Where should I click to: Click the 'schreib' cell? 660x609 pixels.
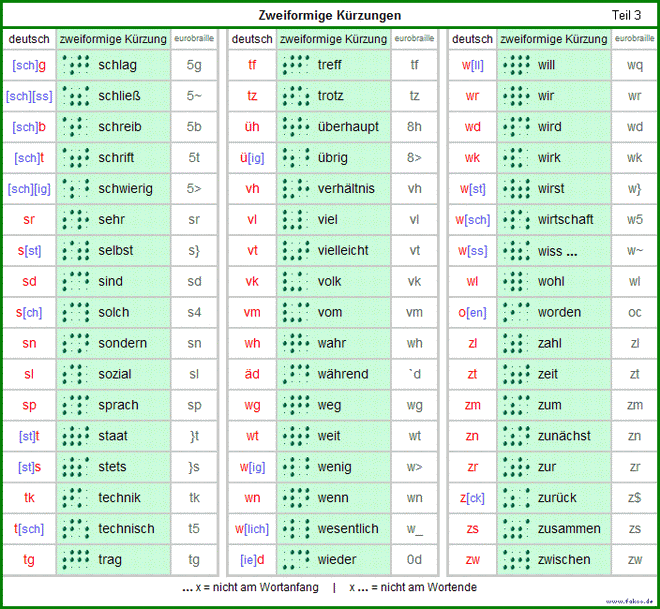click(120, 127)
